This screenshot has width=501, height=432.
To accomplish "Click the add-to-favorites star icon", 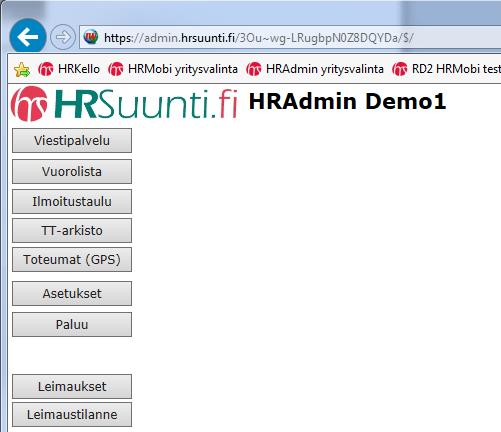I will pyautogui.click(x=22, y=69).
